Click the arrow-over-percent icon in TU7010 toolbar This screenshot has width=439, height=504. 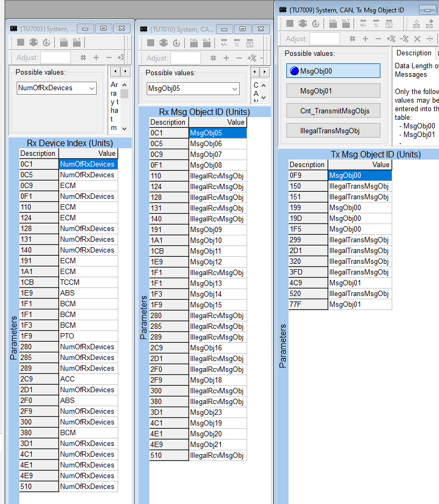pos(237,43)
